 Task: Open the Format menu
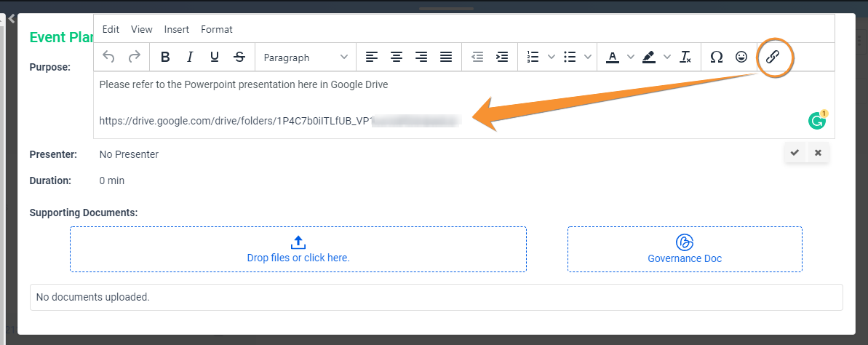(x=217, y=29)
